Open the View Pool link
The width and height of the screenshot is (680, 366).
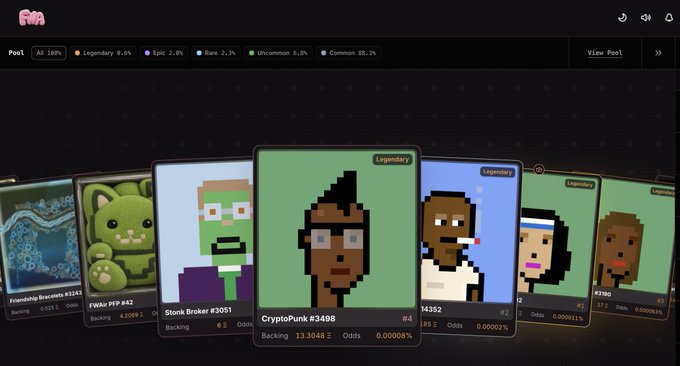click(x=605, y=53)
